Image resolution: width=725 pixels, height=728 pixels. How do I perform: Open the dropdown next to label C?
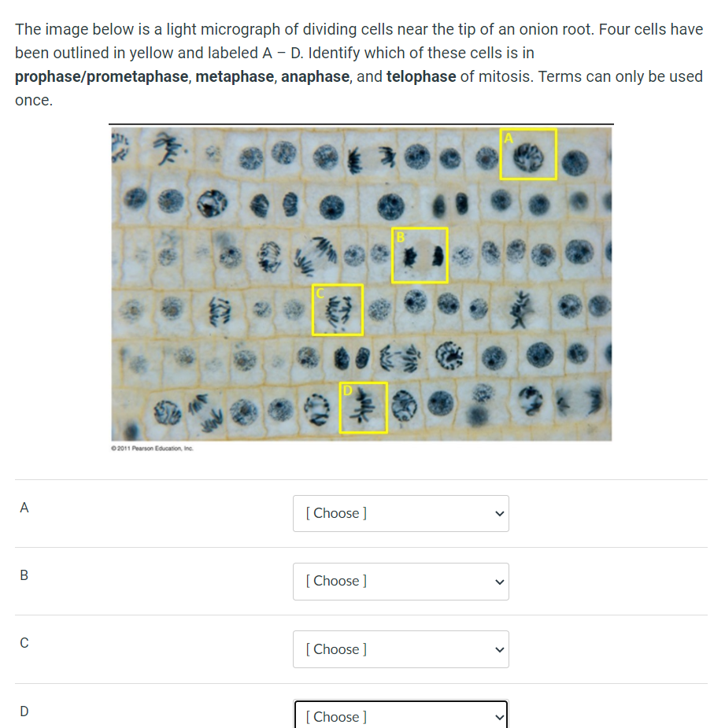coord(400,649)
